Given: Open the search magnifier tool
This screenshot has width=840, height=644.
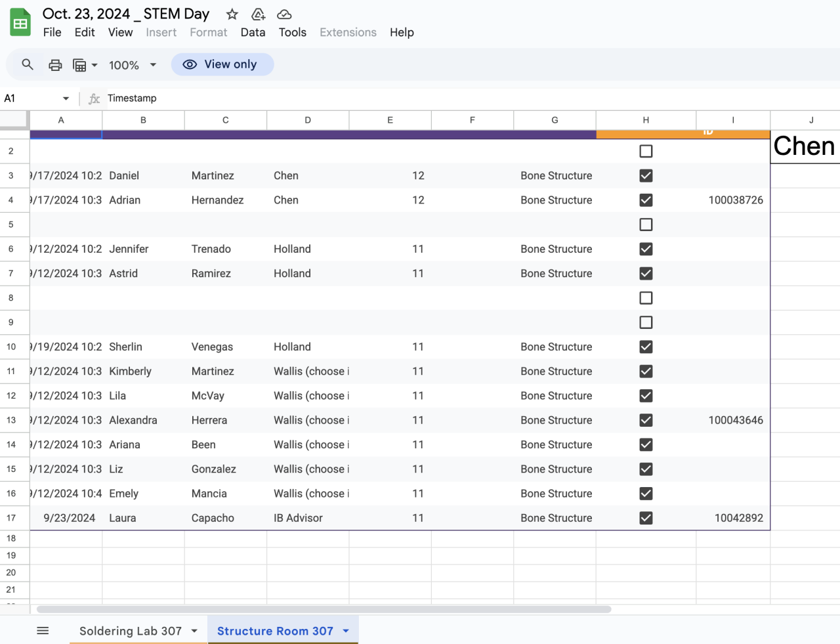Looking at the screenshot, I should 28,64.
